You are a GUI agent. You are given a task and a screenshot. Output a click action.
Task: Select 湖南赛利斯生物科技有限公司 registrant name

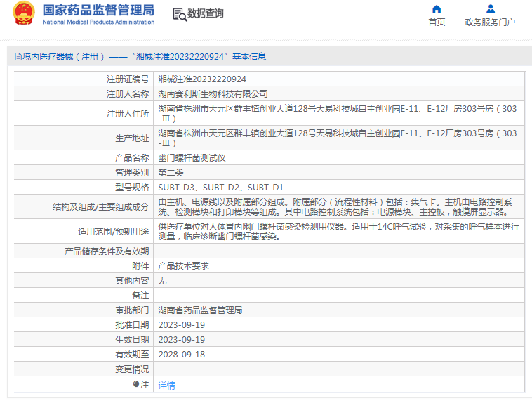pyautogui.click(x=213, y=93)
